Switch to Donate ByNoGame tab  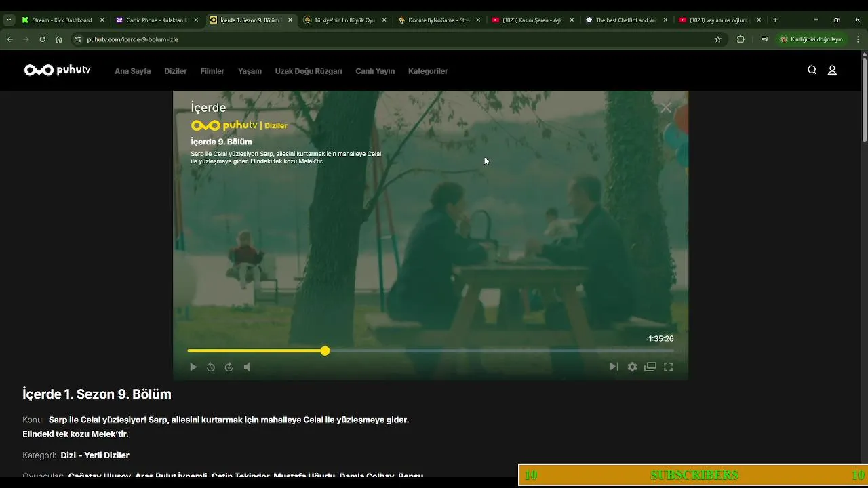coord(437,20)
